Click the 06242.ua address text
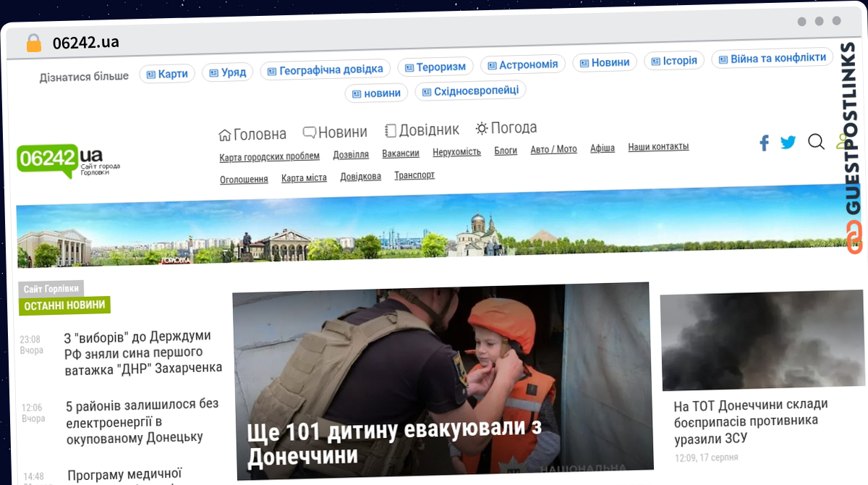Screen dimensions: 868x485 pos(85,42)
